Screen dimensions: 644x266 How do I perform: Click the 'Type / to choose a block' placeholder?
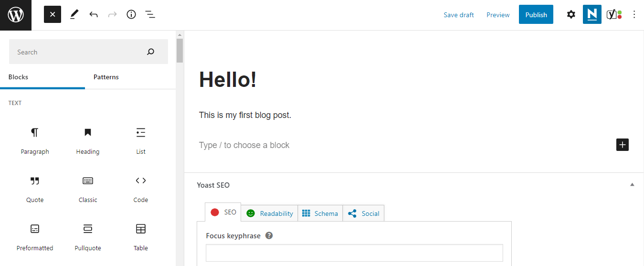(x=244, y=145)
